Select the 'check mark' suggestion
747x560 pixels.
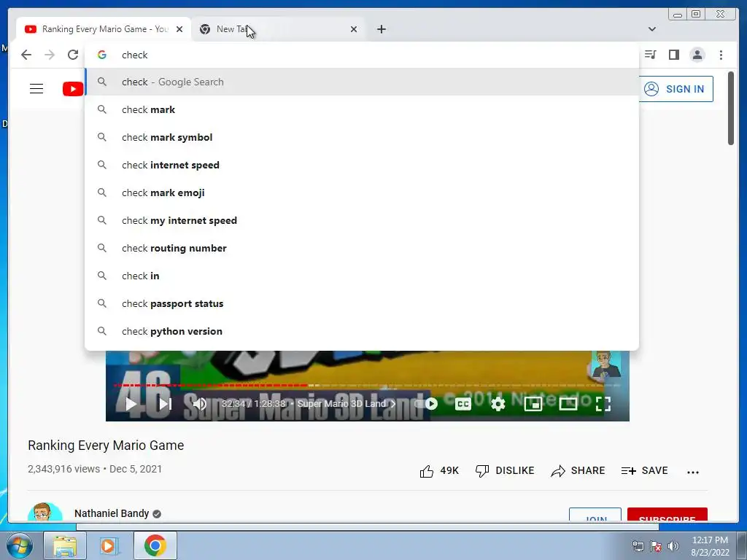(362, 109)
